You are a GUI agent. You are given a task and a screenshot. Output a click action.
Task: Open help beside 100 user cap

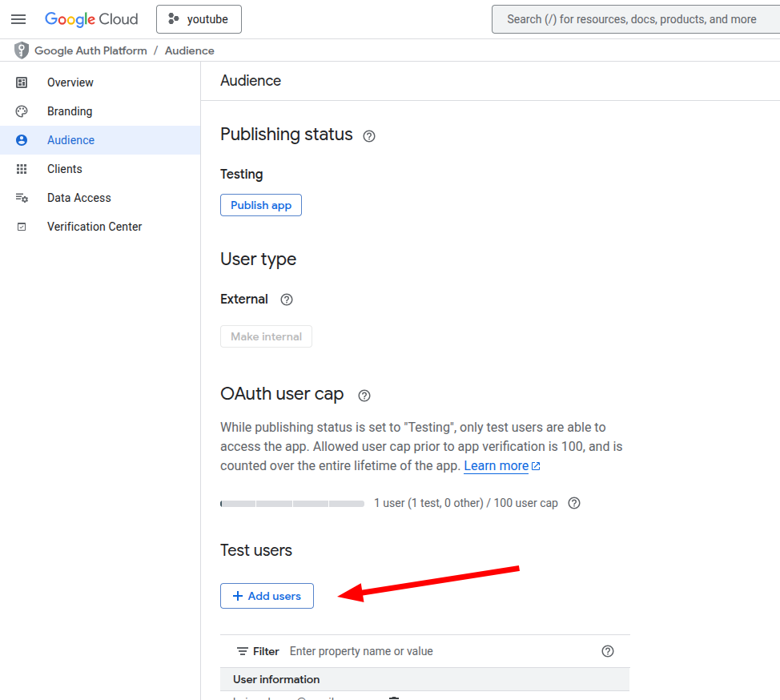point(573,504)
